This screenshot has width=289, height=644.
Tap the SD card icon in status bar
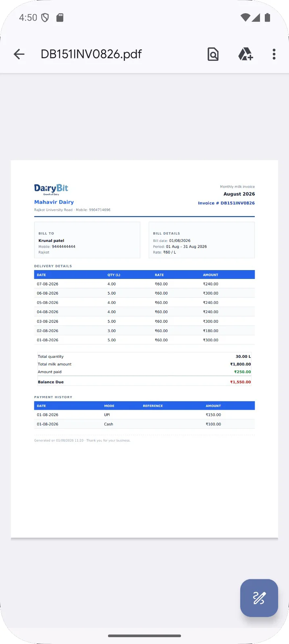[60, 17]
